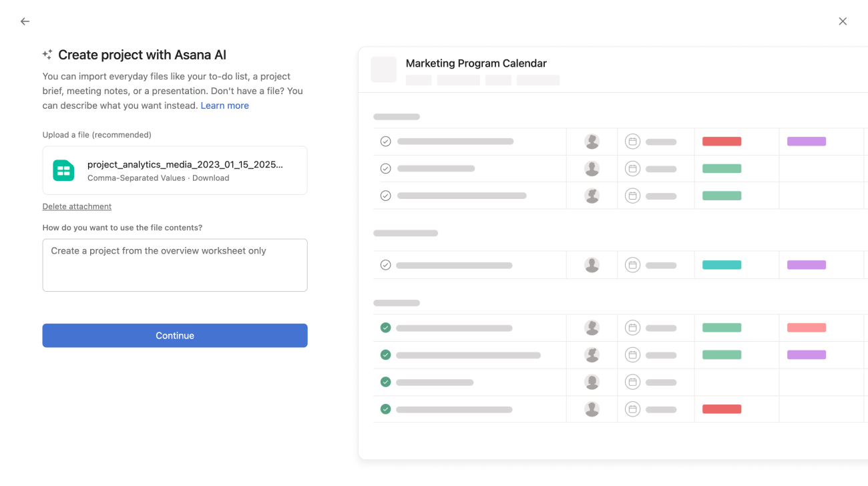
Task: Click the red tag in the first task row
Action: pyautogui.click(x=722, y=142)
